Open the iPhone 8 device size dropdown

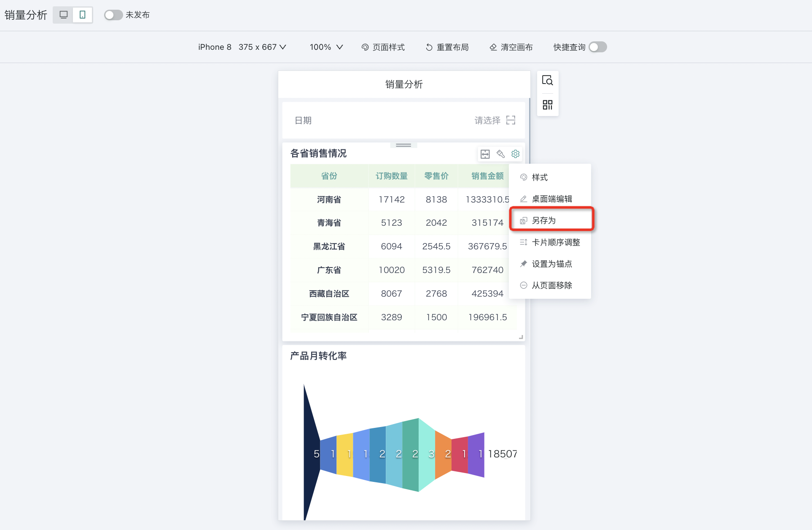(242, 47)
